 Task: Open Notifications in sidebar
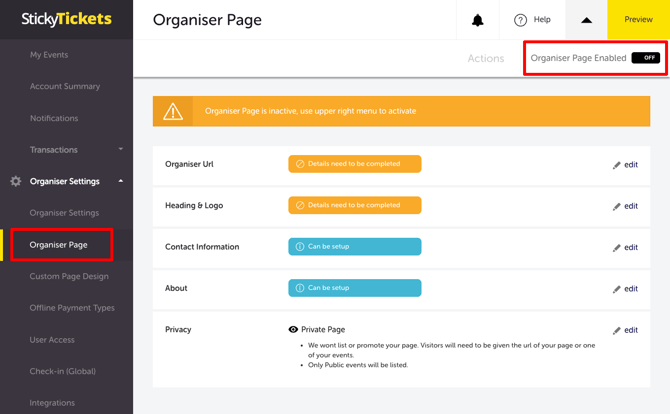click(x=54, y=118)
